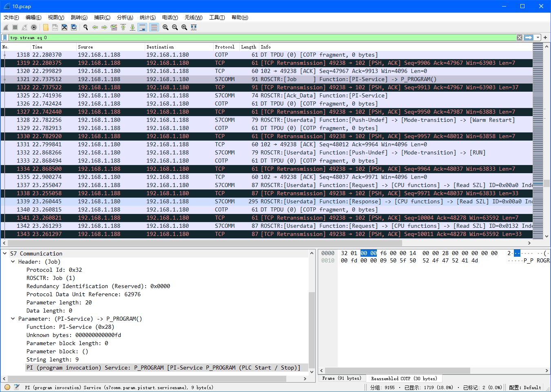
Task: Click the open capture file folder icon
Action: [46, 27]
